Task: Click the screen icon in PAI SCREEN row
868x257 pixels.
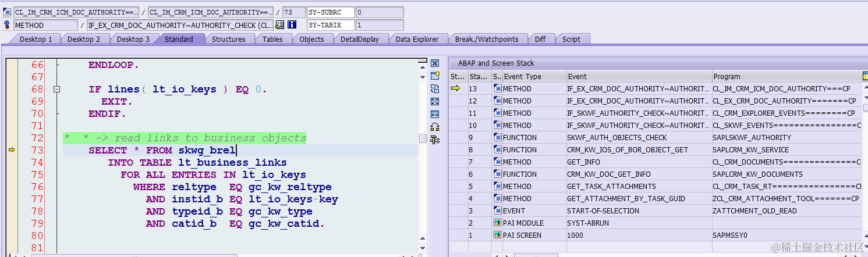Action: pos(497,235)
